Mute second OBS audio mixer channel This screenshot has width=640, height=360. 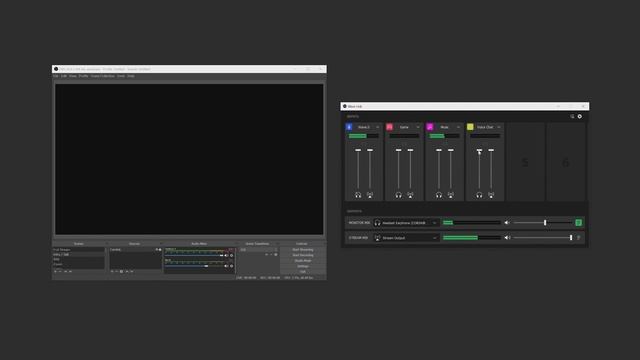227,266
